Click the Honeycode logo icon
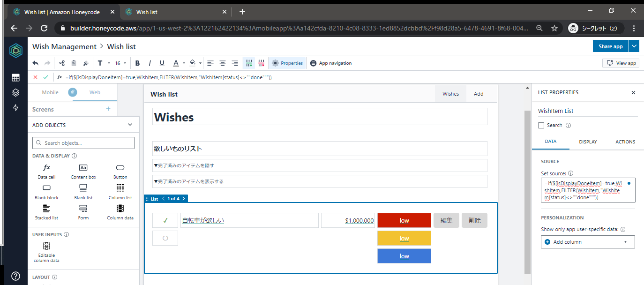The height and width of the screenshot is (285, 644). (15, 50)
